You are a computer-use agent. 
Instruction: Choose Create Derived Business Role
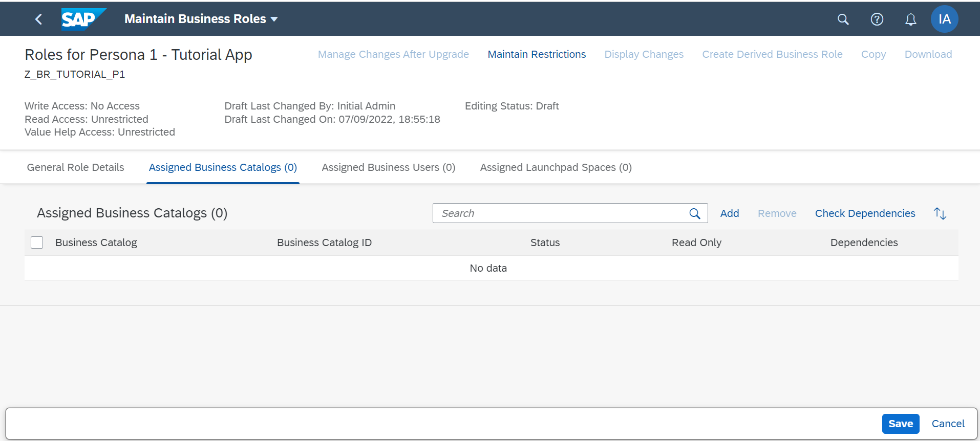point(772,54)
